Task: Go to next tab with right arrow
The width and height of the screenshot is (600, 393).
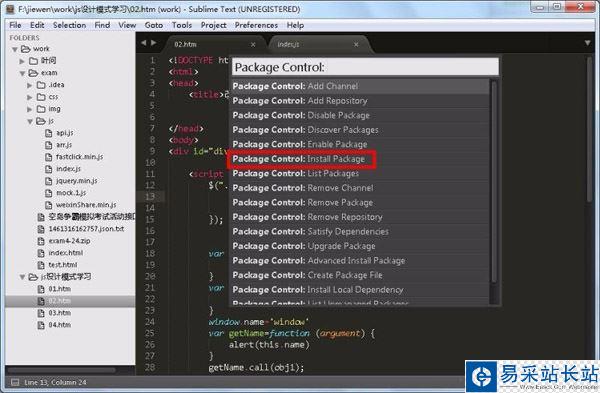Action: [x=153, y=43]
